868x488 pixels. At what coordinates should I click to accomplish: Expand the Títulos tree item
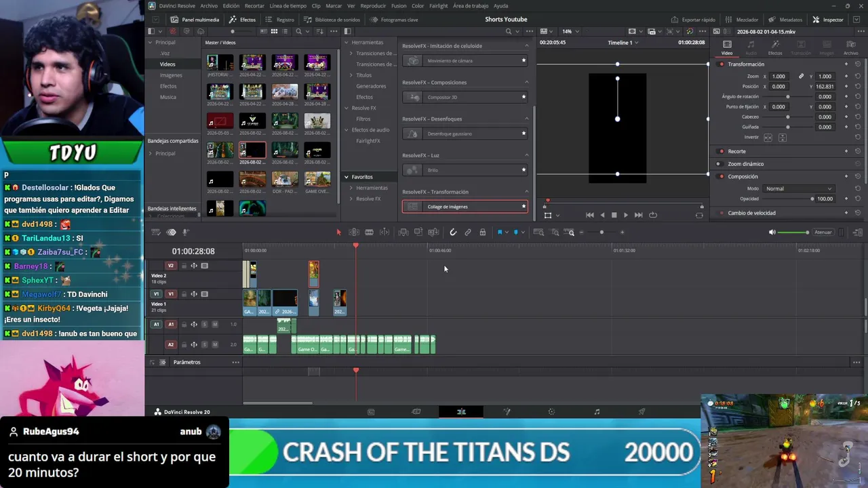tap(351, 75)
